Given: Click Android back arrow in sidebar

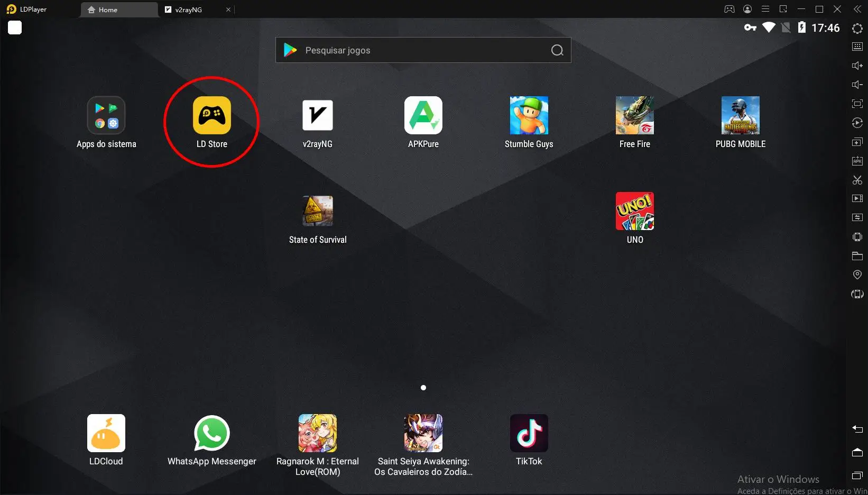Looking at the screenshot, I should [x=857, y=429].
